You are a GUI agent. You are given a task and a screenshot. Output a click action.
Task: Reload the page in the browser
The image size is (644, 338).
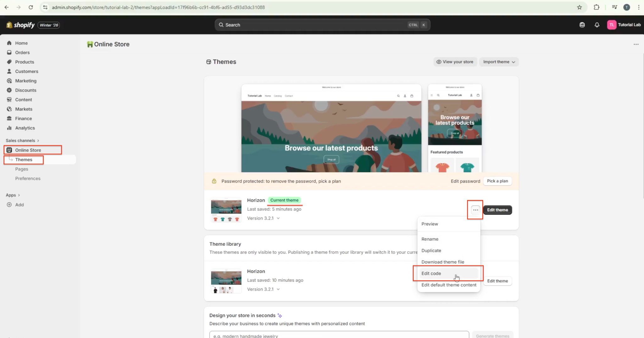coord(31,7)
